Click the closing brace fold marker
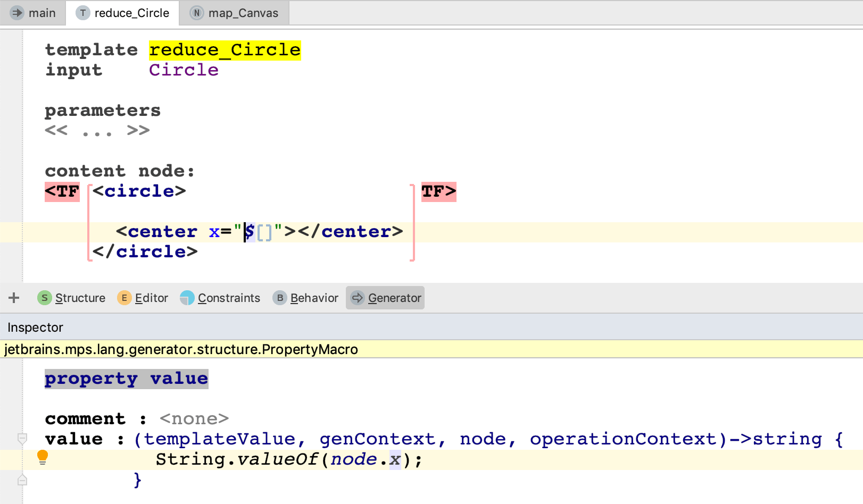The height and width of the screenshot is (504, 863). coord(22,480)
